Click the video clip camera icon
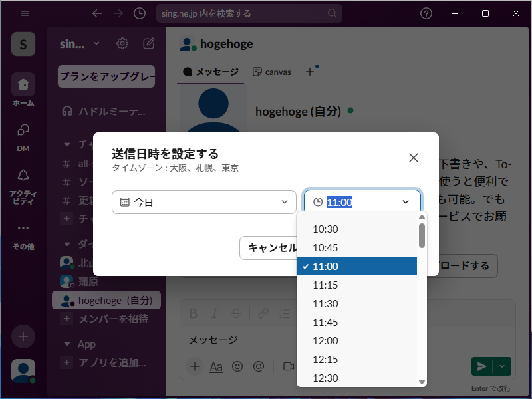The width and height of the screenshot is (532, 399). (x=289, y=366)
